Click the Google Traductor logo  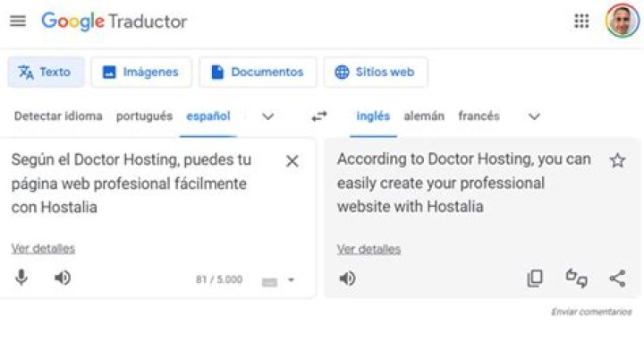pos(114,21)
